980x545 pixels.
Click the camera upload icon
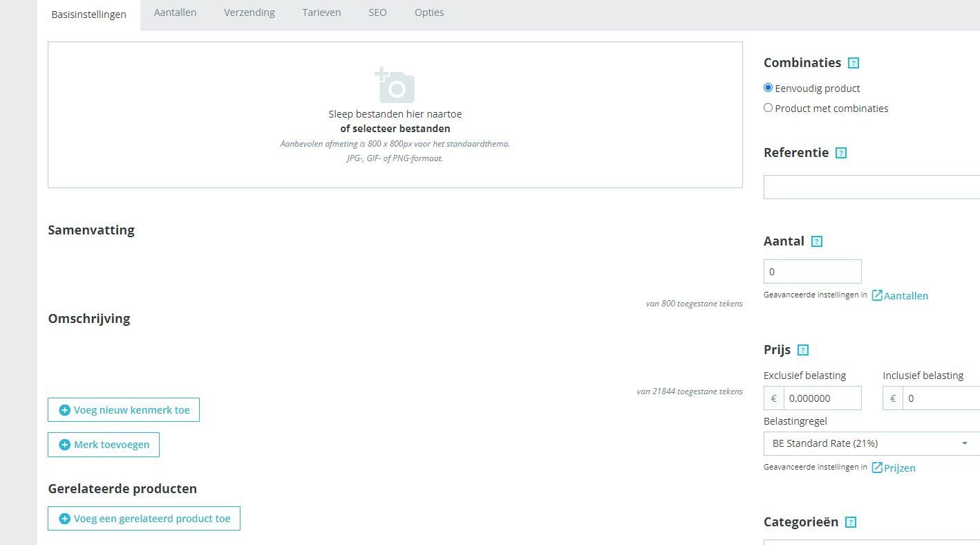point(395,85)
